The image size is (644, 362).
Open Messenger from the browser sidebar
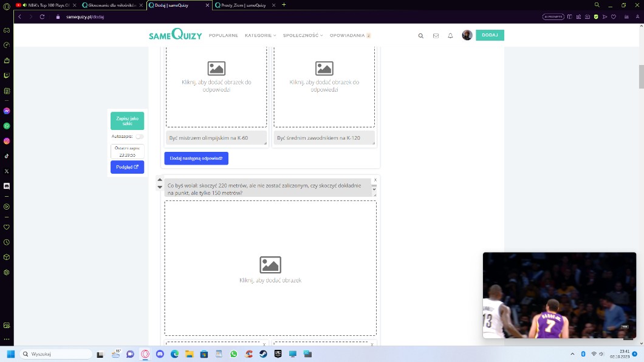click(7, 111)
